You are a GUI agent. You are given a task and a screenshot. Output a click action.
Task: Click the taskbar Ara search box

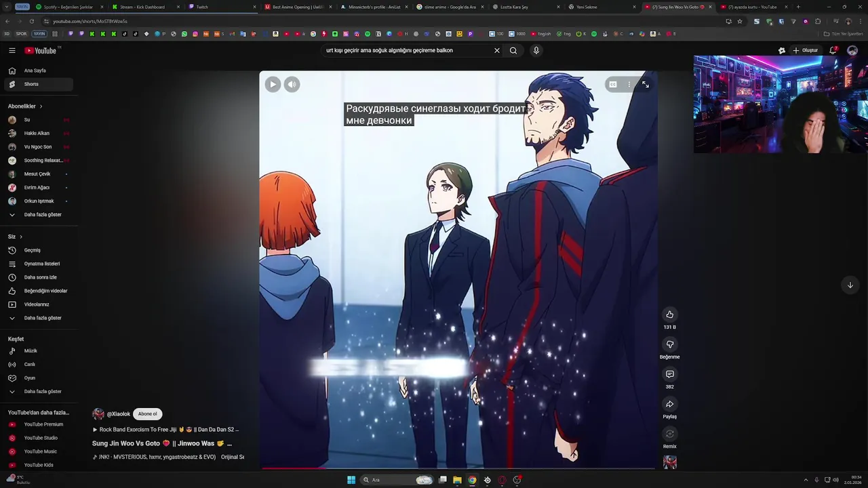click(397, 480)
